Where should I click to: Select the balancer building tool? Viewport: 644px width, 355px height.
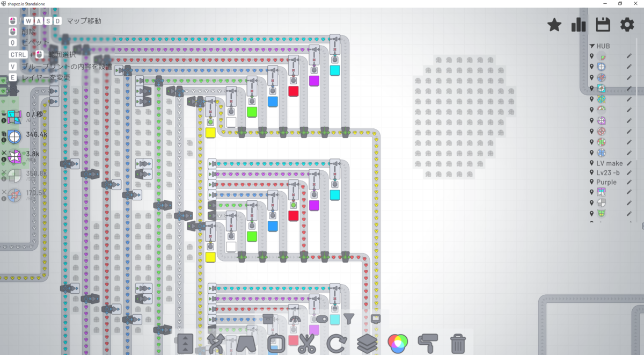pos(216,343)
